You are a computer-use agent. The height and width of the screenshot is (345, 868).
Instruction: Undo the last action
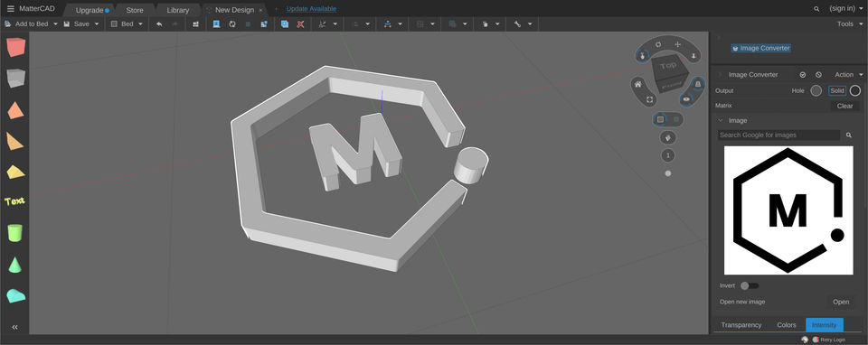159,24
